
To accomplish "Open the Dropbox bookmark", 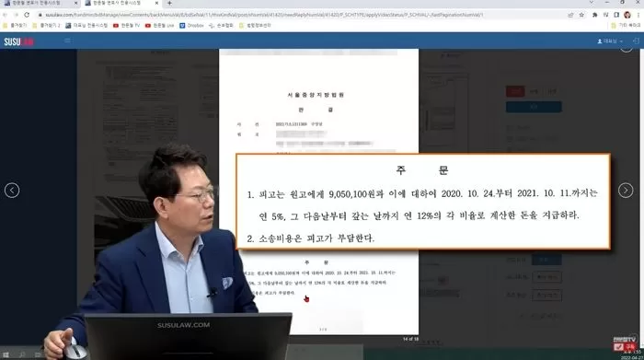I will click(x=191, y=26).
